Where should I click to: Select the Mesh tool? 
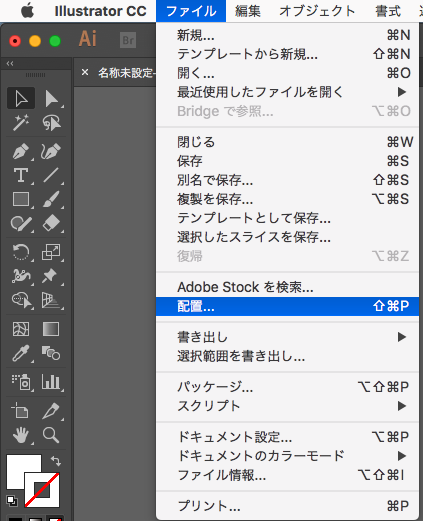(x=21, y=329)
